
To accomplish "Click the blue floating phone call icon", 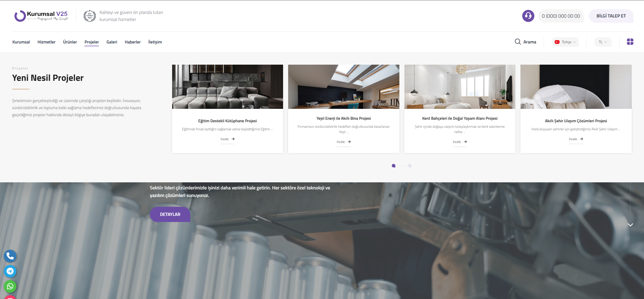I will point(10,256).
